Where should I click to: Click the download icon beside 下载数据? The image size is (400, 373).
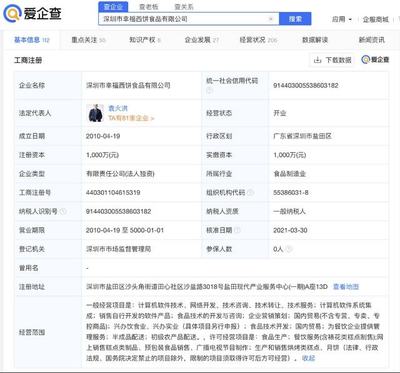tap(318, 60)
